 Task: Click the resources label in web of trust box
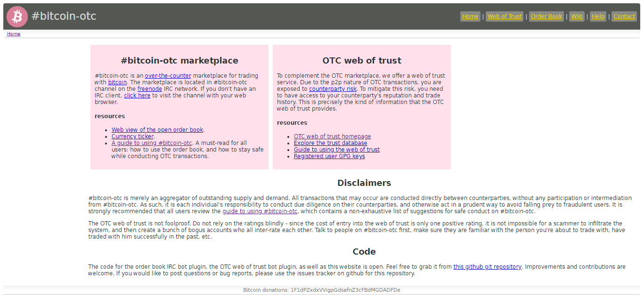(x=292, y=123)
